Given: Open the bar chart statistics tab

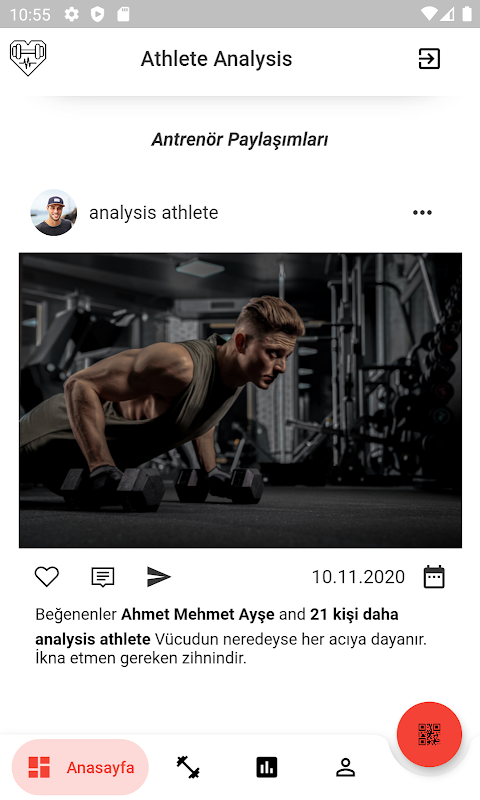Looking at the screenshot, I should click(267, 767).
